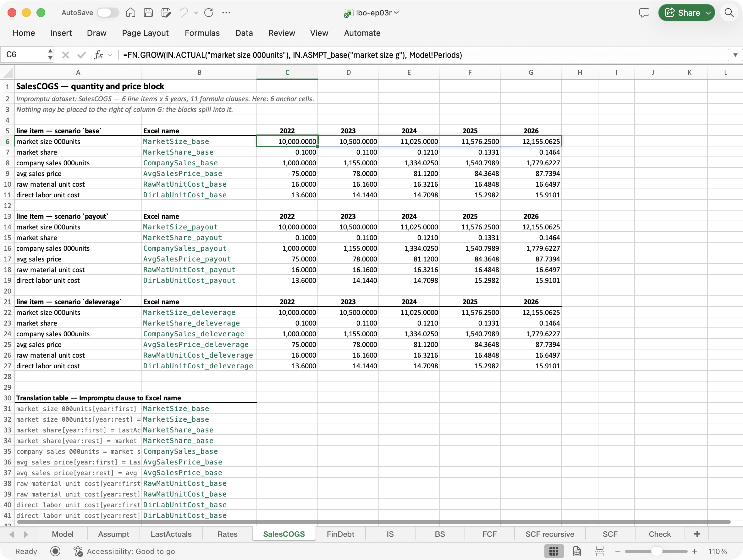Click the Save As pencil-disk icon
743x560 pixels.
[166, 13]
